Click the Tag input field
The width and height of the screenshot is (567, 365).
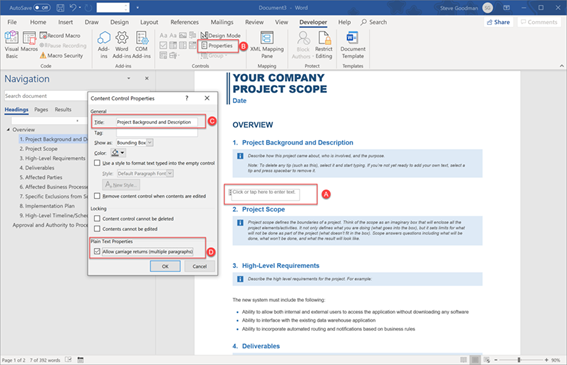click(x=157, y=132)
